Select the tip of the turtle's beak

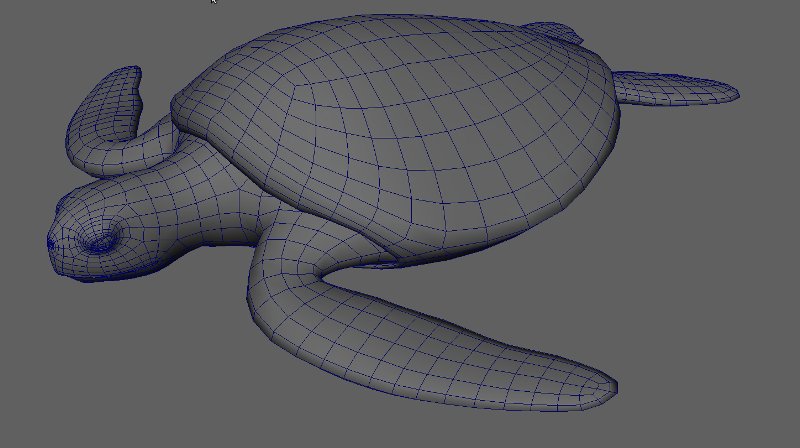click(x=51, y=242)
